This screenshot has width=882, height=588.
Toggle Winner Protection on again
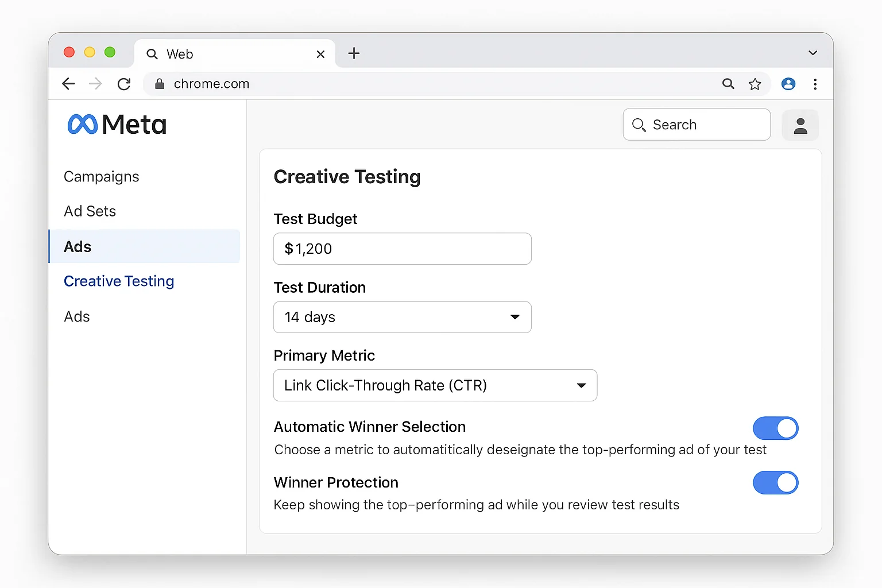pyautogui.click(x=775, y=483)
